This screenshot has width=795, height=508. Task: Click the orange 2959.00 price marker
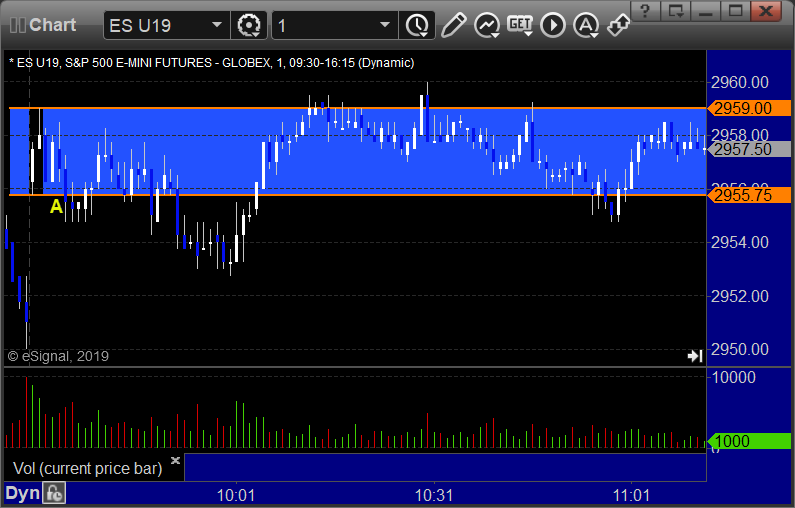pos(749,108)
